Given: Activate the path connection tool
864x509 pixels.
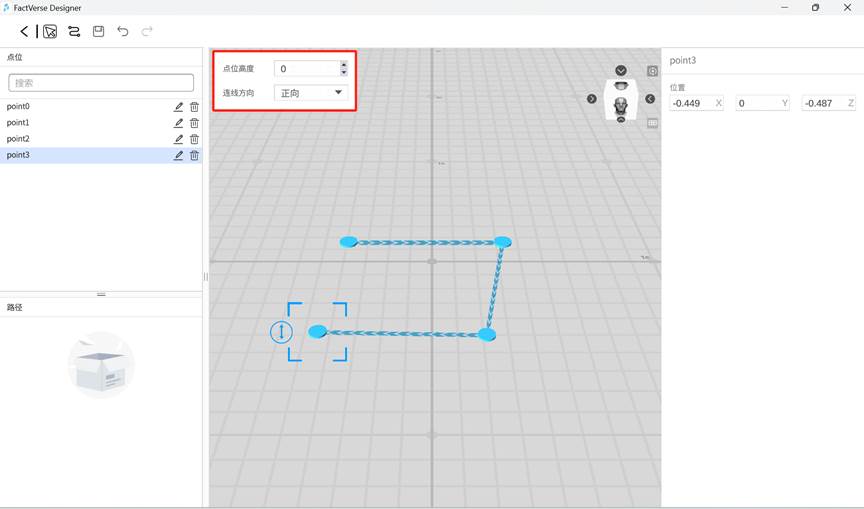Looking at the screenshot, I should (x=74, y=32).
